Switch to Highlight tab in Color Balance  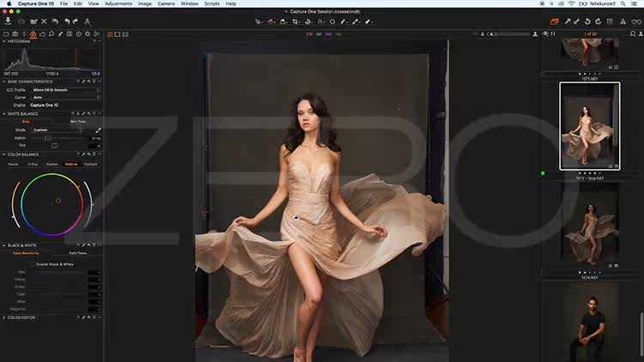click(91, 164)
